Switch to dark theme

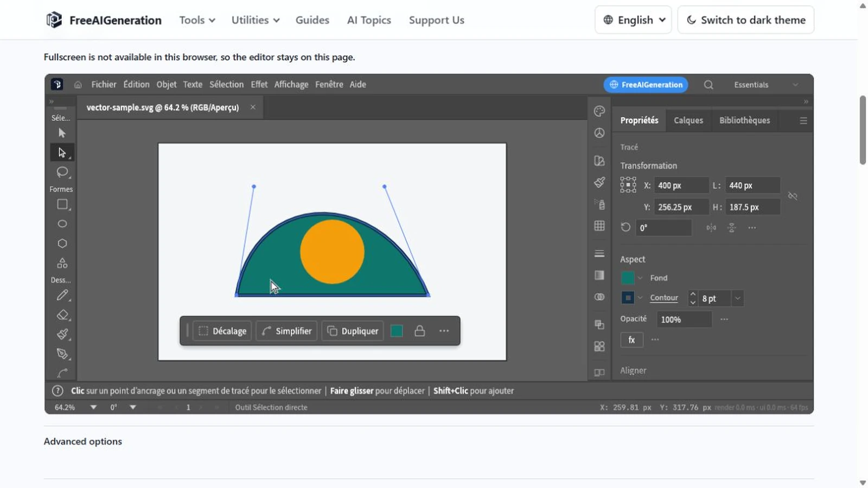tap(745, 20)
